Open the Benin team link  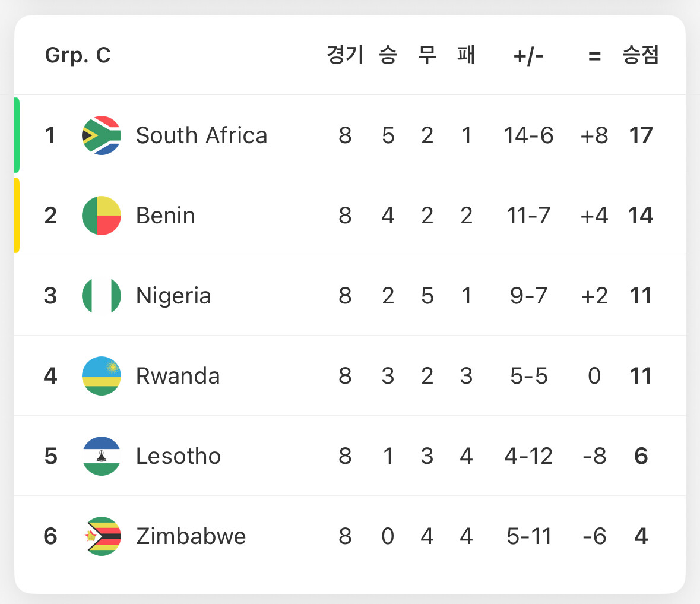pos(165,216)
